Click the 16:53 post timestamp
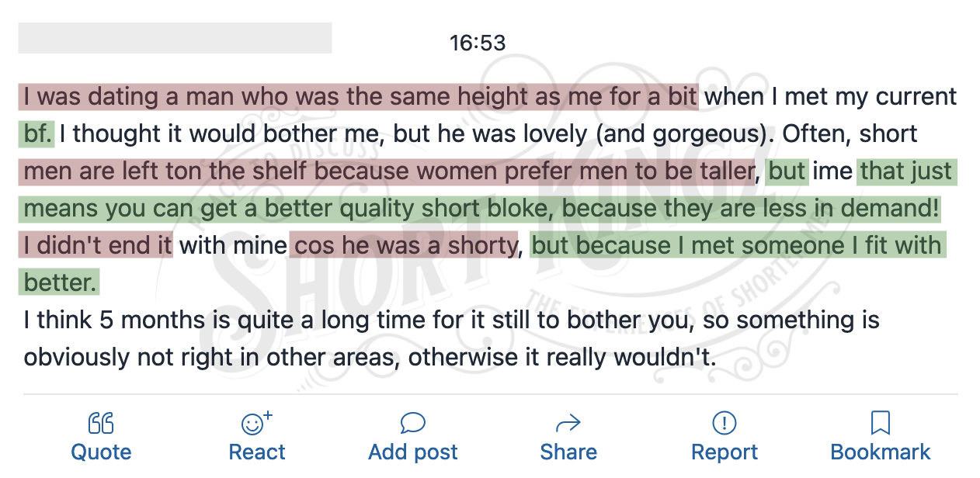The height and width of the screenshot is (478, 980). [478, 43]
